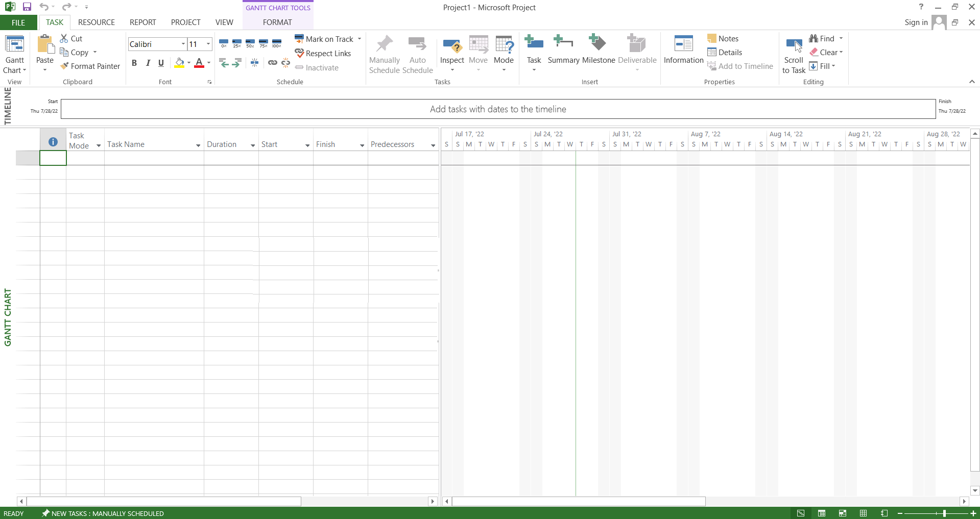Viewport: 980px width, 519px height.
Task: Insert a Milestone
Action: [x=599, y=50]
